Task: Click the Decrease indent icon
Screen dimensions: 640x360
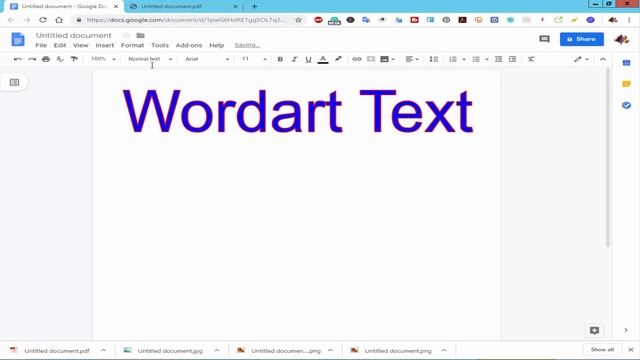Action: pyautogui.click(x=498, y=59)
